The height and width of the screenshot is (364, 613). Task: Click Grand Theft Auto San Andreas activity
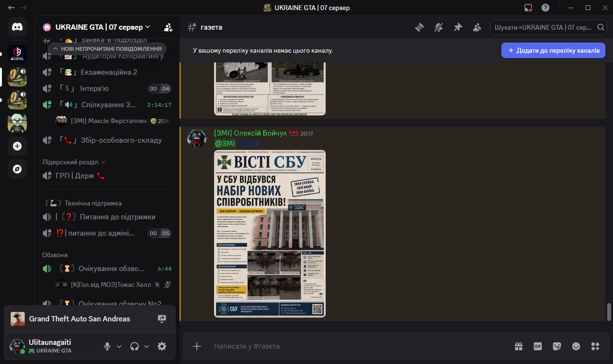[79, 318]
